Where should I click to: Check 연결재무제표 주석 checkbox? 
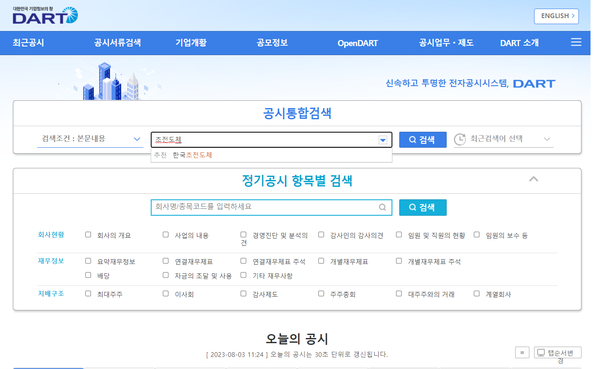coord(243,261)
